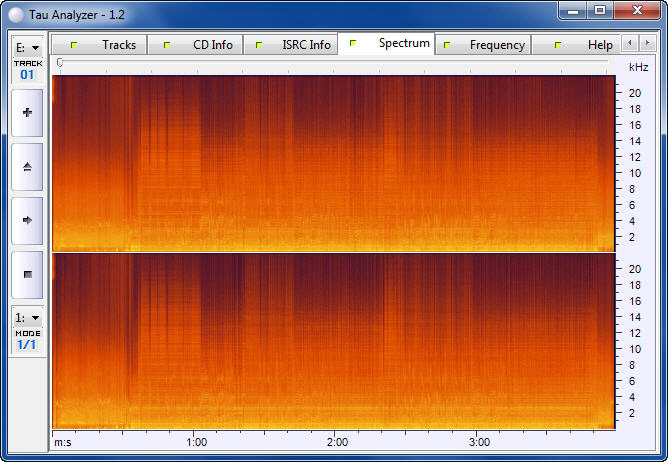Click the right arrow analyze button
This screenshot has width=668, height=462.
coord(27,220)
